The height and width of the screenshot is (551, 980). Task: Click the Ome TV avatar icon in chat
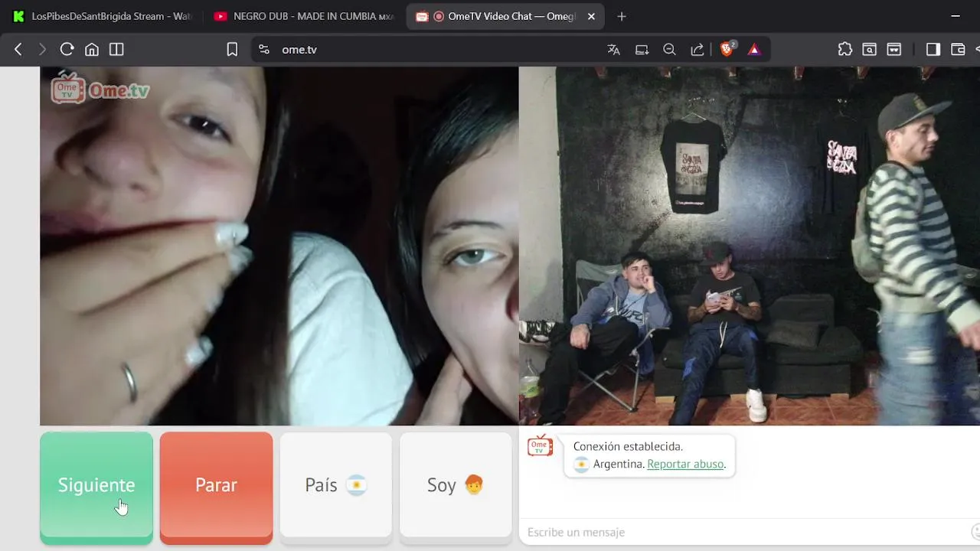(540, 445)
